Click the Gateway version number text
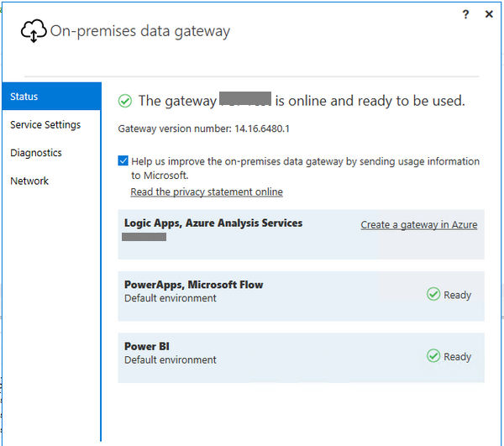The height and width of the screenshot is (446, 504). 204,129
